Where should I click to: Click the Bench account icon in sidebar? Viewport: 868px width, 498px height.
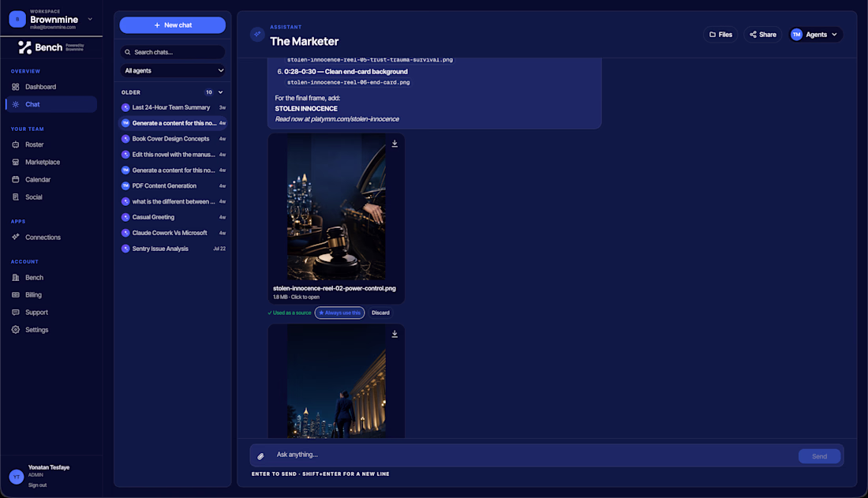pyautogui.click(x=16, y=278)
